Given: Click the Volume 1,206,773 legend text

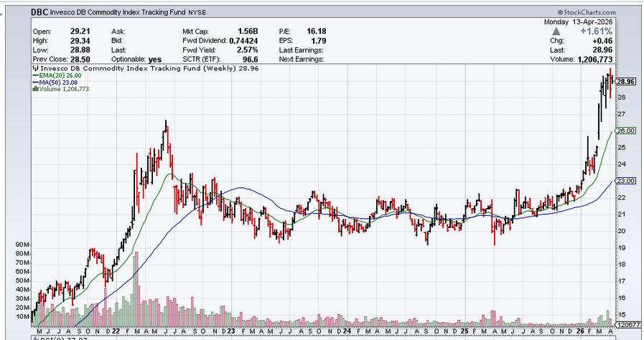Looking at the screenshot, I should point(64,89).
